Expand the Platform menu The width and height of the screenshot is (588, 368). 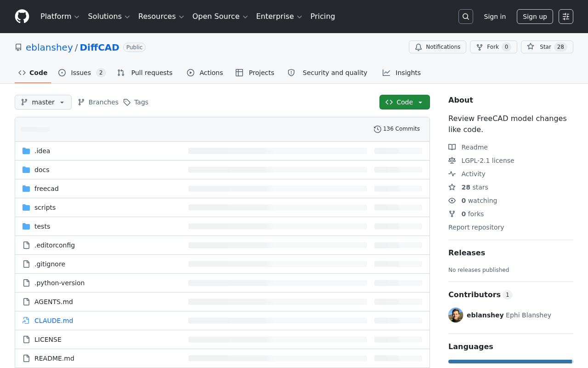[x=60, y=17]
